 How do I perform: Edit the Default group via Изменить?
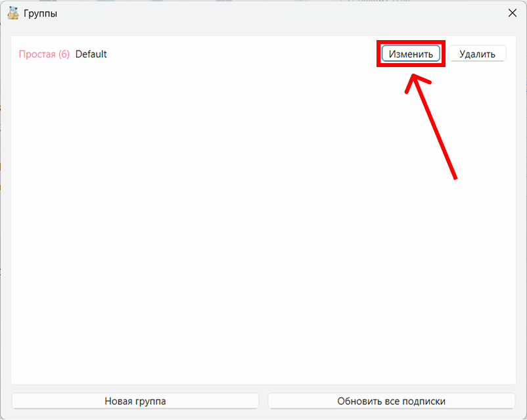pyautogui.click(x=411, y=54)
